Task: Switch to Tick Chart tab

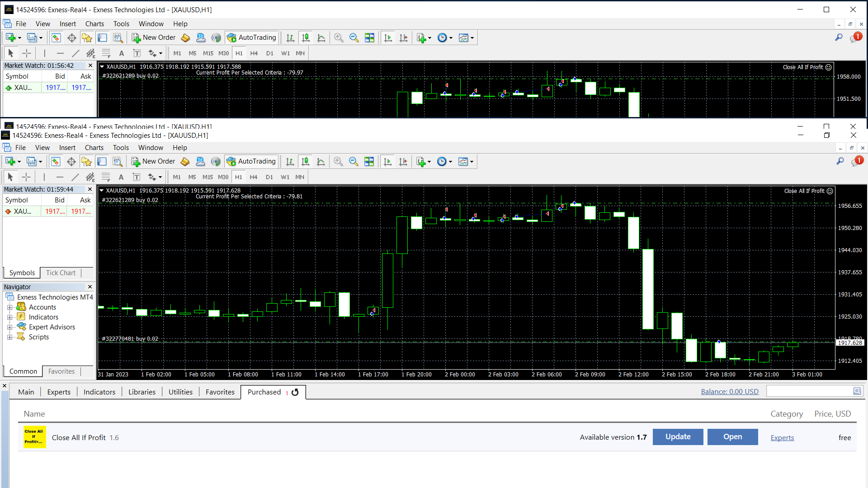Action: click(61, 273)
